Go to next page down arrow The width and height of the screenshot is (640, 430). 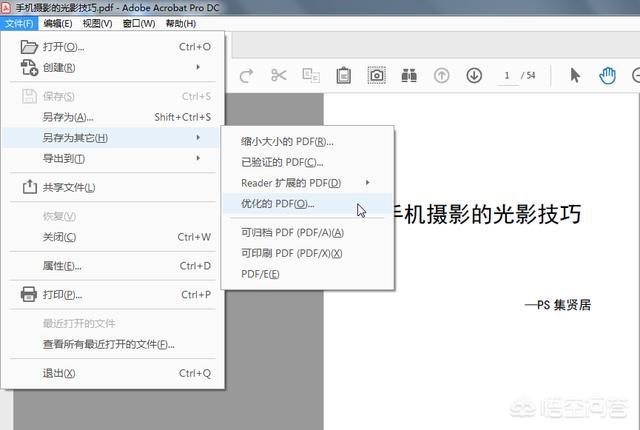pyautogui.click(x=474, y=75)
